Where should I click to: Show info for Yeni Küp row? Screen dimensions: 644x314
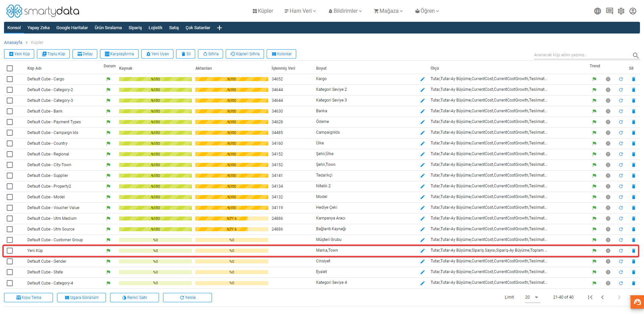coord(608,251)
